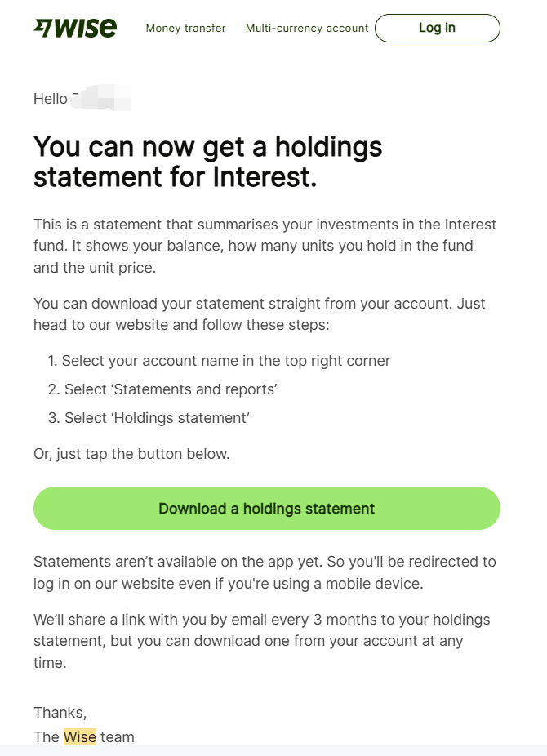The height and width of the screenshot is (756, 547).
Task: Click paragraph about email every 3 months
Action: [x=262, y=641]
